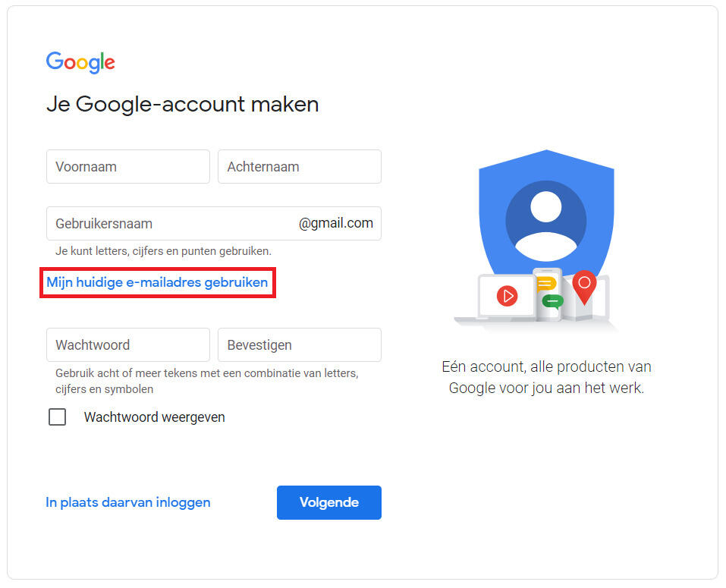
Task: Select the Wachtwoord password field
Action: (127, 344)
